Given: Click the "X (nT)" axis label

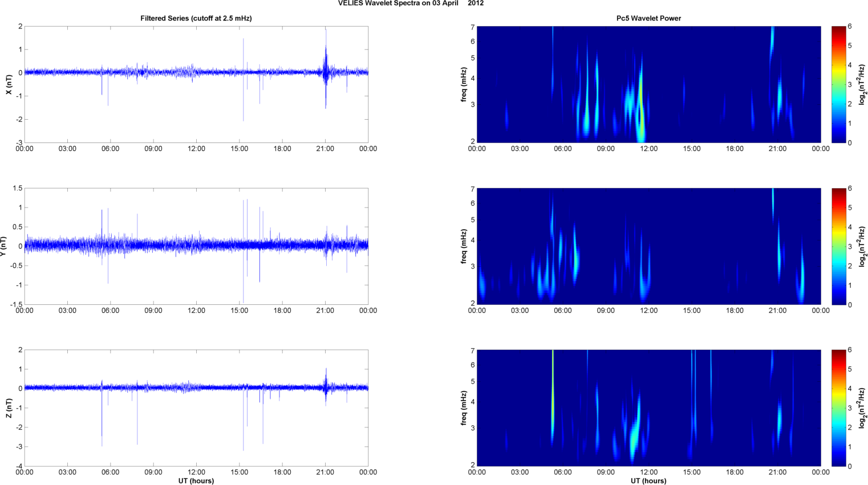Looking at the screenshot, I should coord(9,84).
